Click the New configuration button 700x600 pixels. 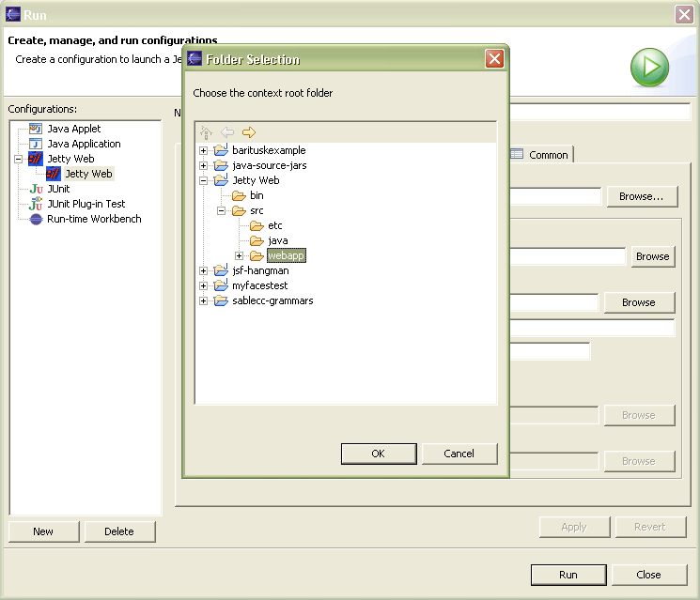coord(43,531)
